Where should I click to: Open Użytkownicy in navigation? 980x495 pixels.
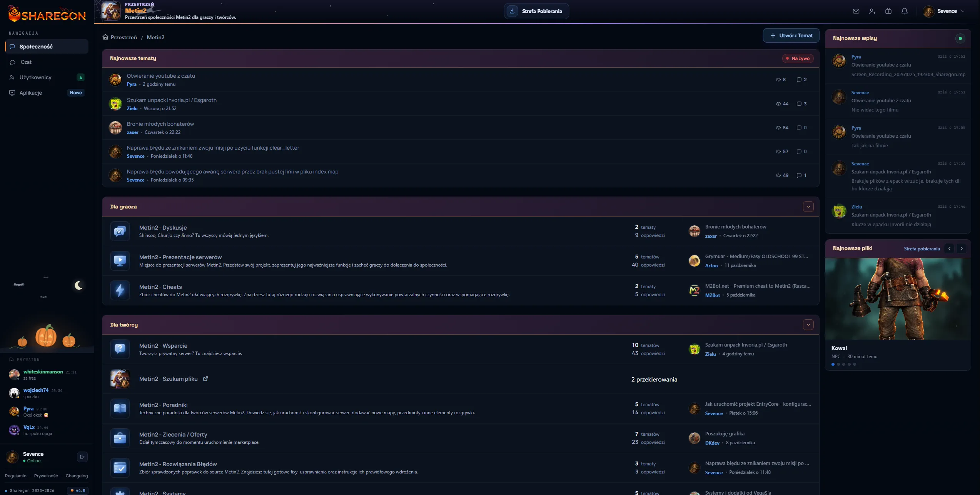coord(47,77)
